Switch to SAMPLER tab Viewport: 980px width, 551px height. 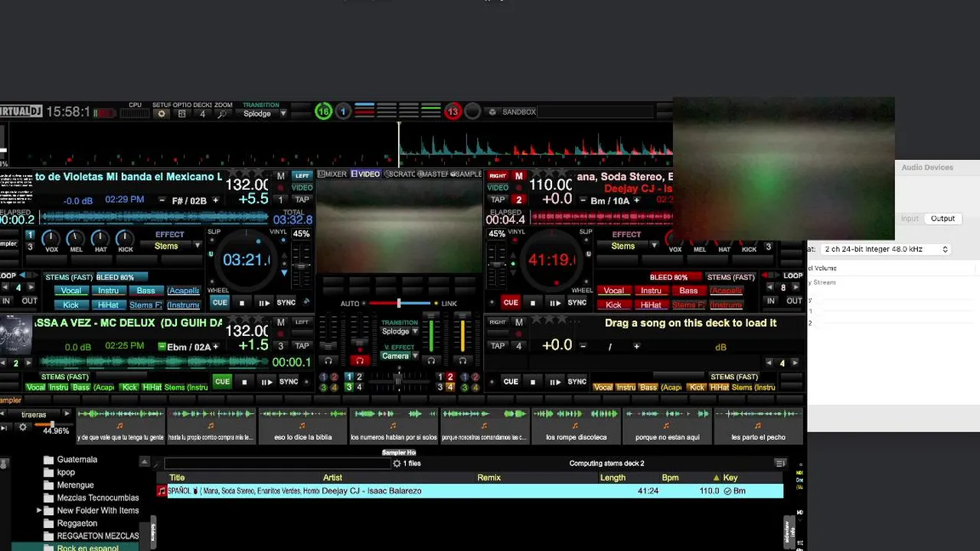465,174
